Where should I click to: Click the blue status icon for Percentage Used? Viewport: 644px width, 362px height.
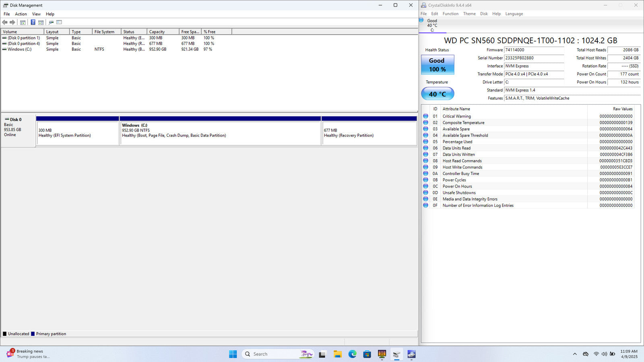425,142
